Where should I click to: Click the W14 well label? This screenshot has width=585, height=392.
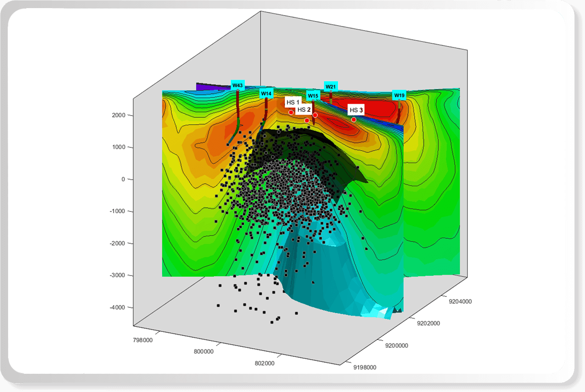(266, 94)
